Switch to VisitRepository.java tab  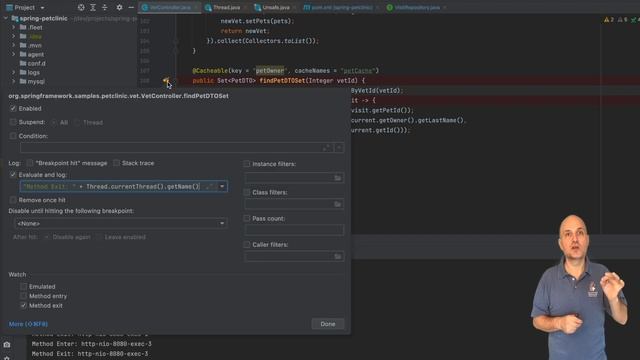tap(416, 7)
